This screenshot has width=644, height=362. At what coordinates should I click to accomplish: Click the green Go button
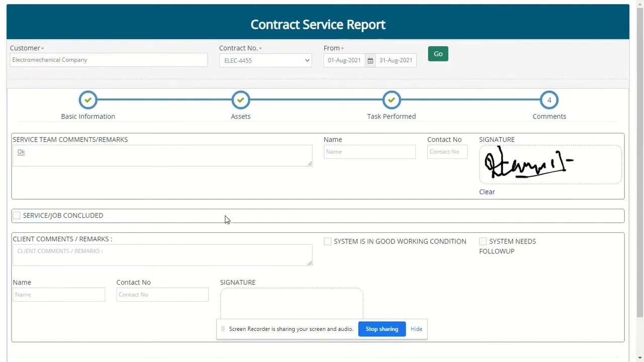pyautogui.click(x=438, y=54)
